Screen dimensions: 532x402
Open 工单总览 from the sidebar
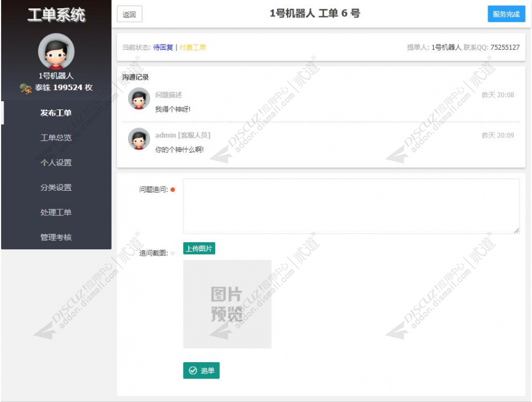(56, 139)
